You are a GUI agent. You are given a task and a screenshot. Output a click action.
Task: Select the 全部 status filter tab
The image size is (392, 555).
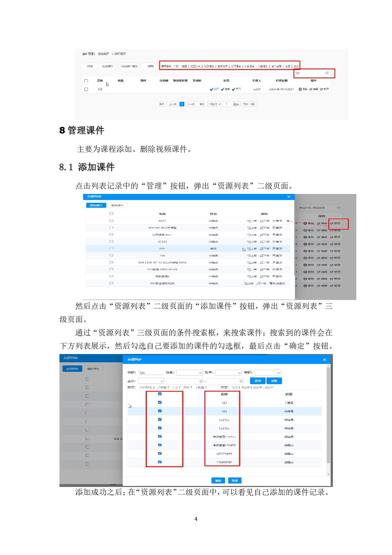point(235,388)
